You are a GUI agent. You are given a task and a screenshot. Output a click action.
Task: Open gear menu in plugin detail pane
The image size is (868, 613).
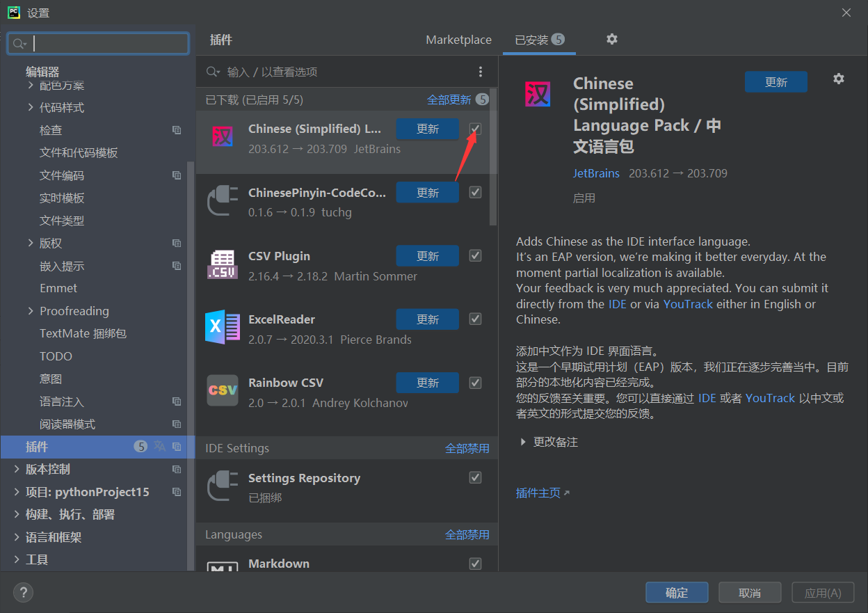coord(839,79)
